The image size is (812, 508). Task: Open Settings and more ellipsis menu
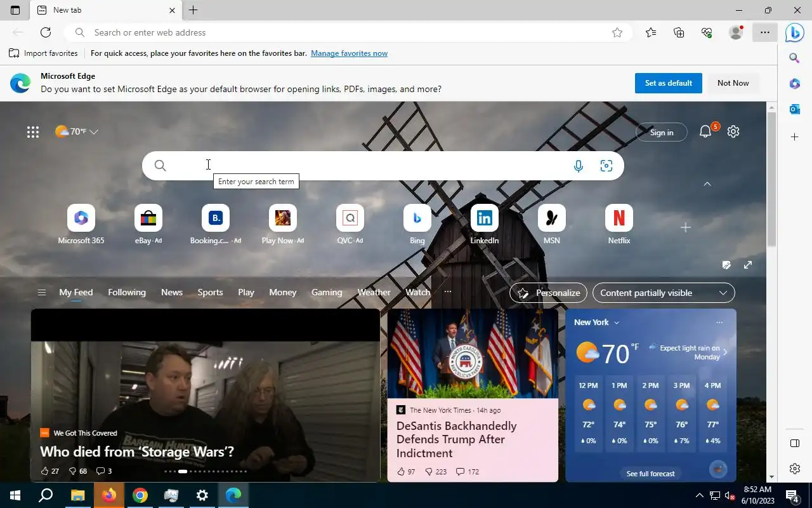[765, 32]
